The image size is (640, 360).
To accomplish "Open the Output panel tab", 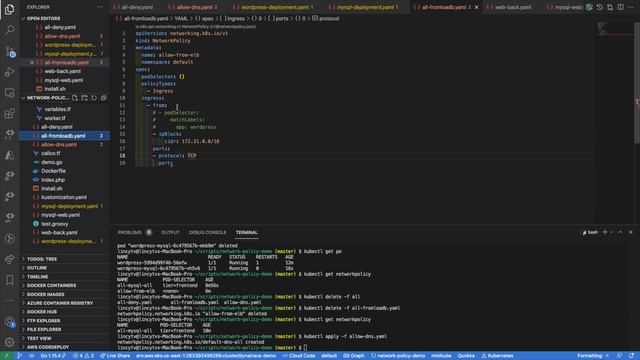I will tap(170, 232).
